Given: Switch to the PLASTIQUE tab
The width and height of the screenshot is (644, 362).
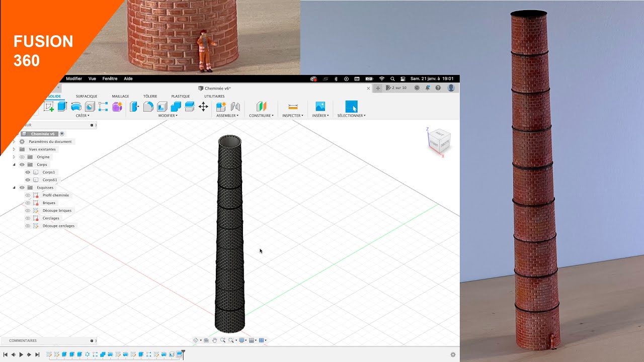Looking at the screenshot, I should point(181,96).
